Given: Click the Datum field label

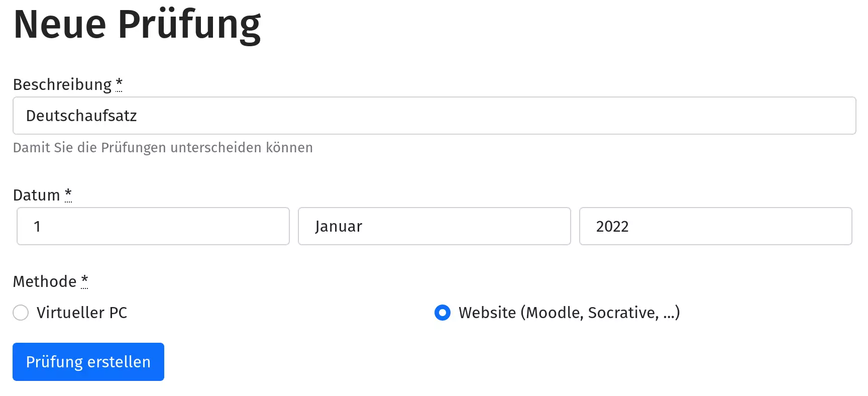Looking at the screenshot, I should pyautogui.click(x=36, y=195).
